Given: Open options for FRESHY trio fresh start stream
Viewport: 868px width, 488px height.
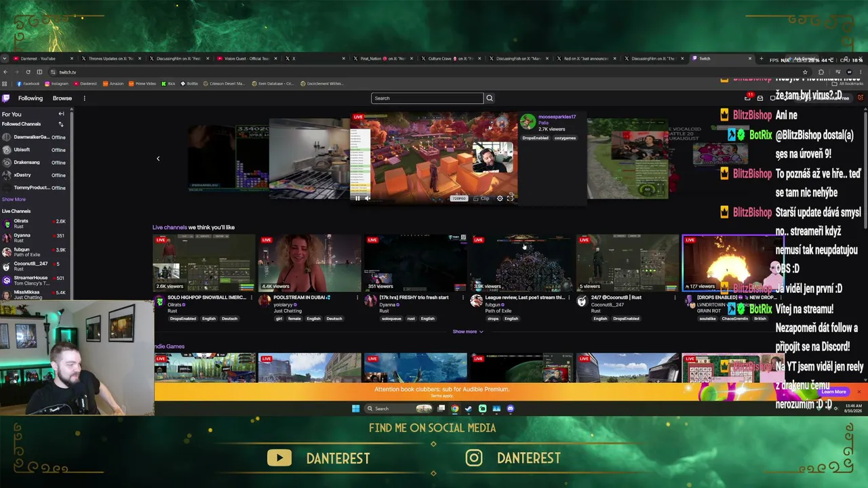Looking at the screenshot, I should point(463,298).
